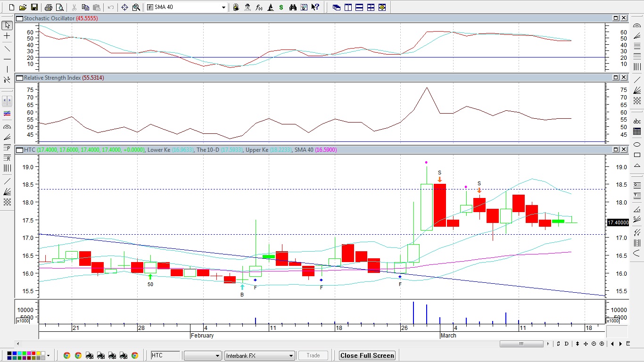The width and height of the screenshot is (644, 362).
Task: Cascade windows with the overlapping windows icon
Action: point(337,8)
